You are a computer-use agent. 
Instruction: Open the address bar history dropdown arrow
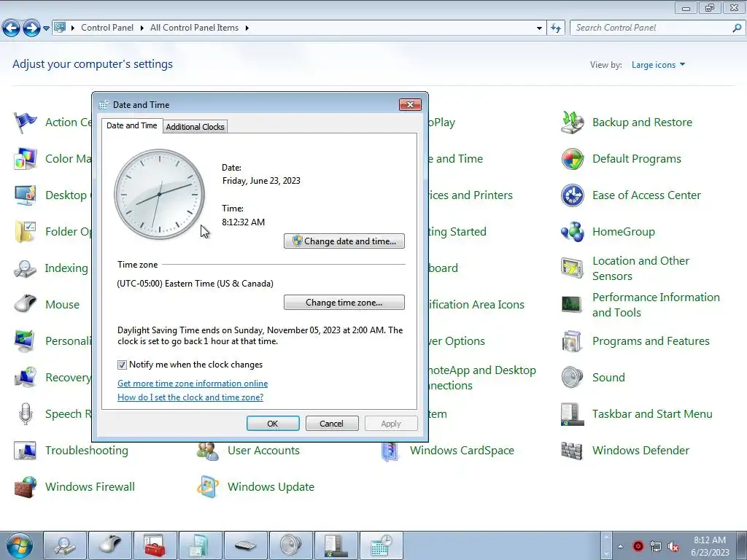tap(539, 28)
